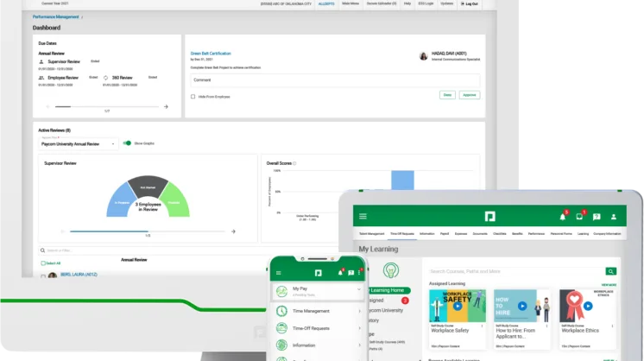
Task: Check the Select All checkbox
Action: click(x=43, y=263)
